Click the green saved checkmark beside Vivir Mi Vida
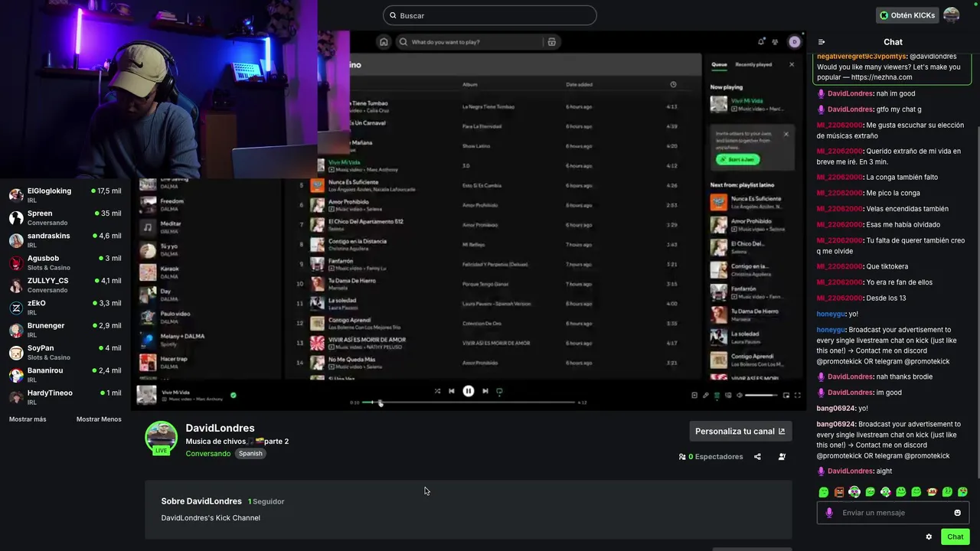 pos(234,395)
